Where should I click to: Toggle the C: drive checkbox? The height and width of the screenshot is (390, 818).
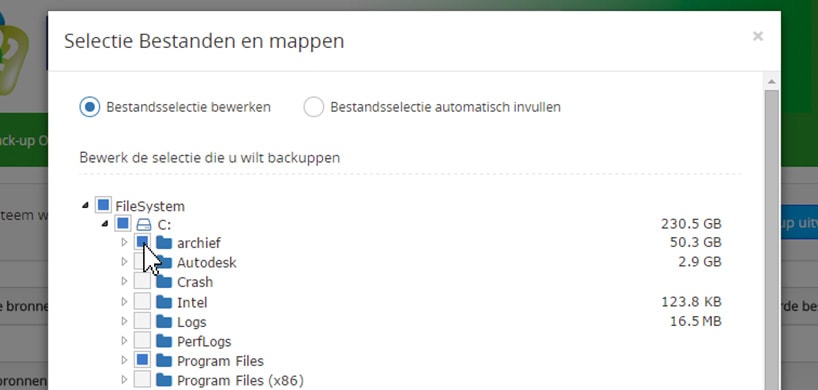(123, 224)
